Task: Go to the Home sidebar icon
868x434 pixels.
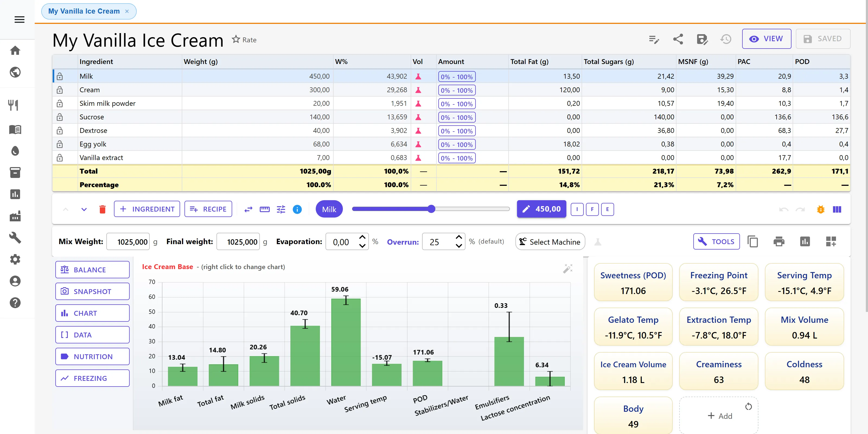Action: tap(15, 50)
